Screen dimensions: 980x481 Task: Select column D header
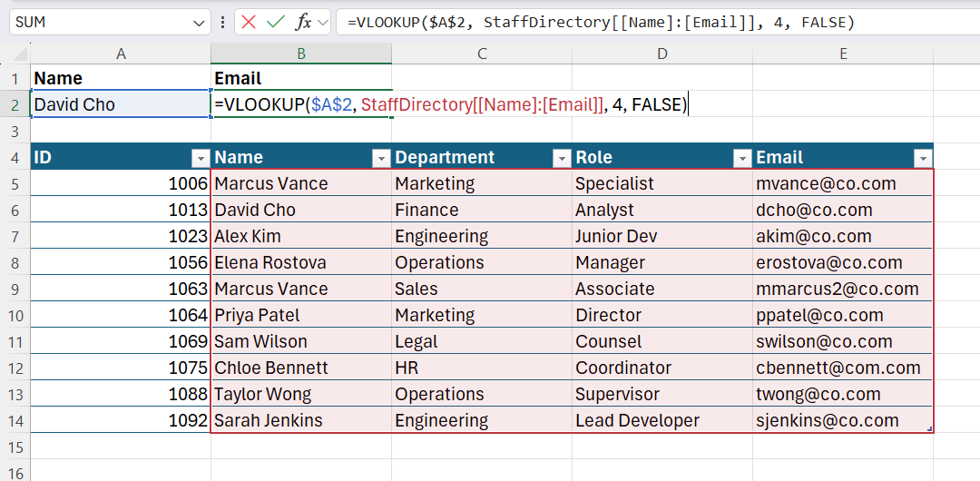tap(662, 54)
